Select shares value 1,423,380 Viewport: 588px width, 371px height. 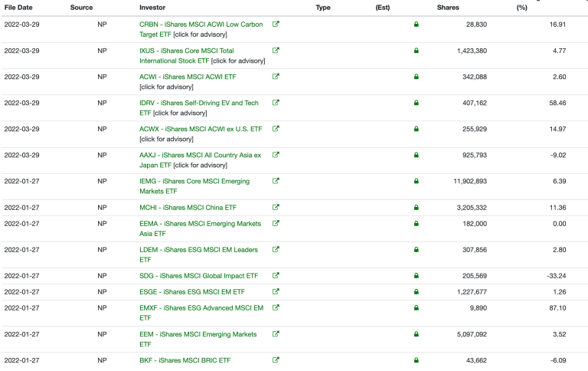point(472,51)
